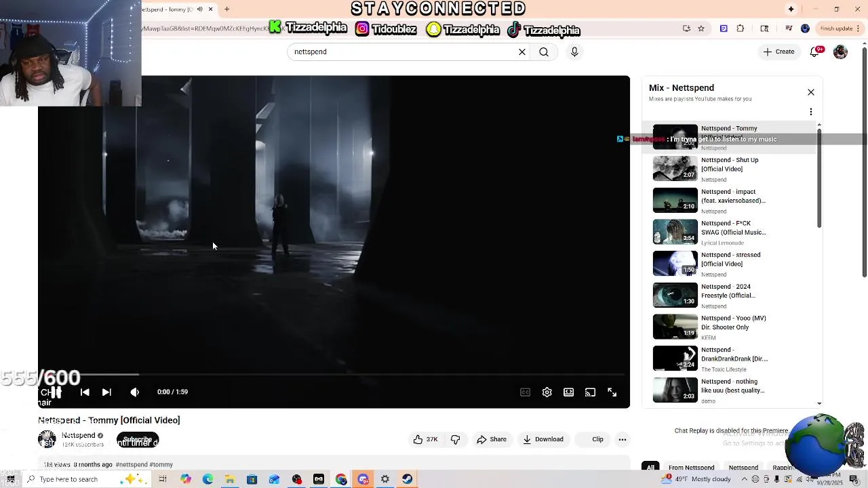This screenshot has height=488, width=868.
Task: Click the page vertical scrollbar
Action: tap(864, 163)
